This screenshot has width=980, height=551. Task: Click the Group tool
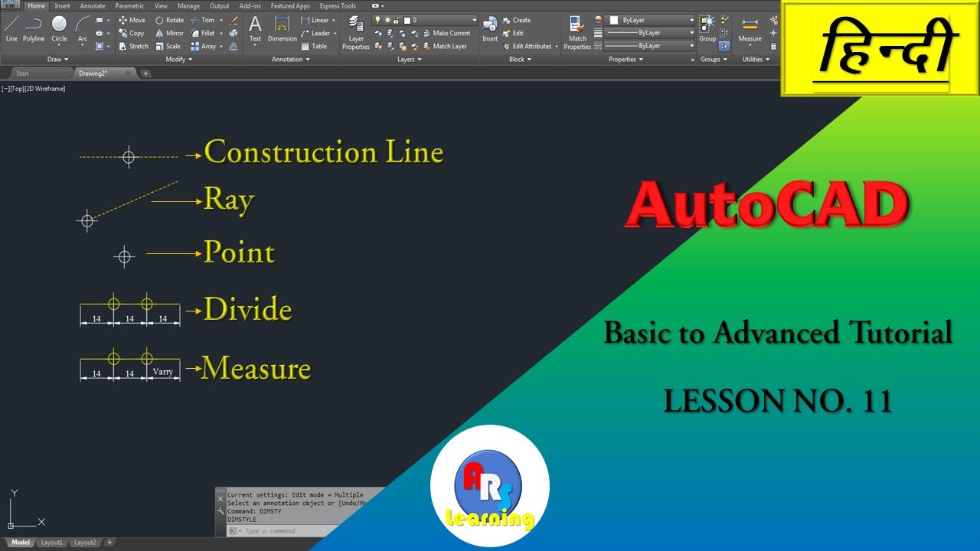pos(707,28)
